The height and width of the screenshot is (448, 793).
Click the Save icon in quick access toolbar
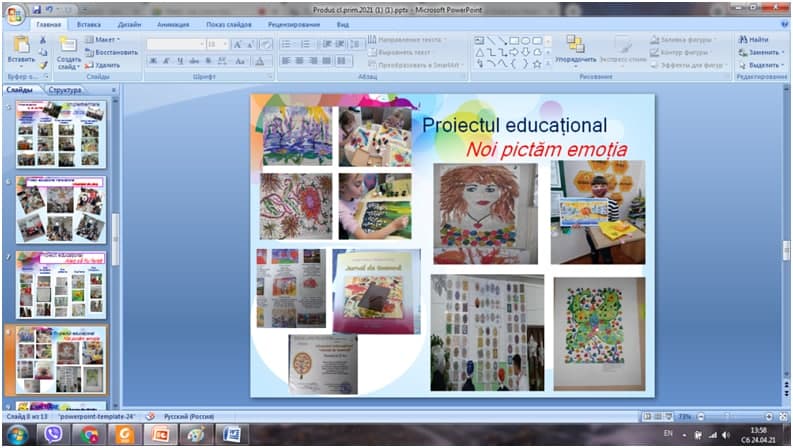[x=37, y=9]
